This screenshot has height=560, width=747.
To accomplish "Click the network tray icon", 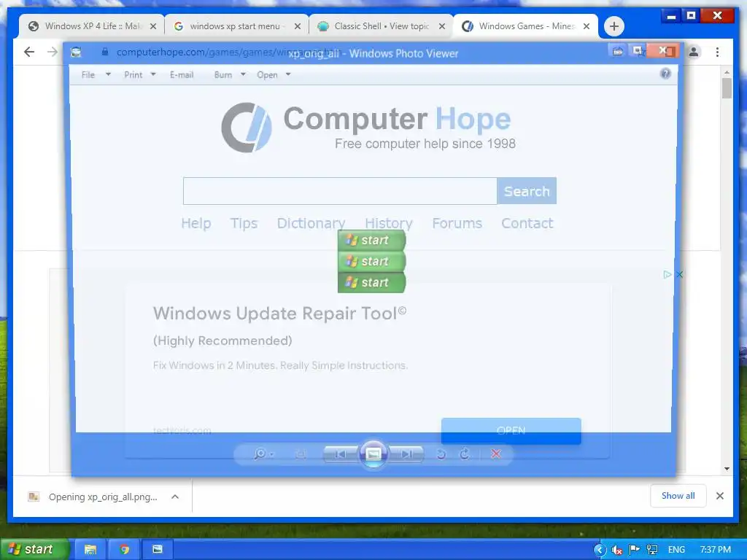I will click(x=651, y=550).
